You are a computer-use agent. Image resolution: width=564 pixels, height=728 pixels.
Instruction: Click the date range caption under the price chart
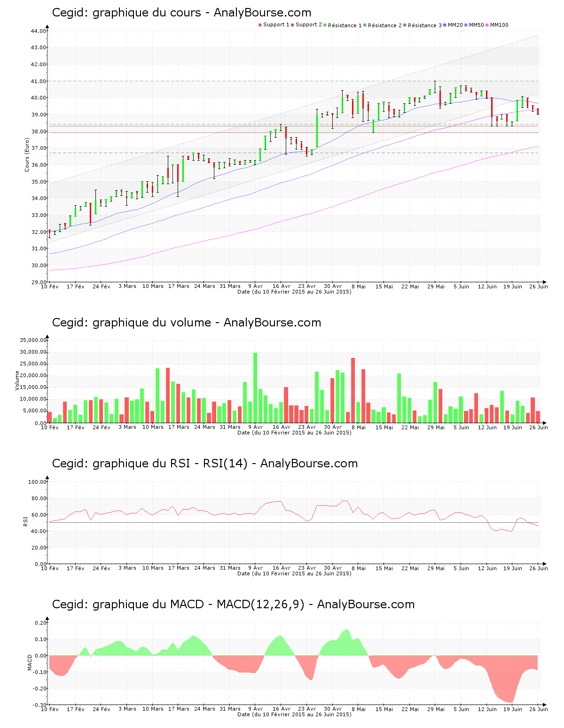click(x=294, y=292)
